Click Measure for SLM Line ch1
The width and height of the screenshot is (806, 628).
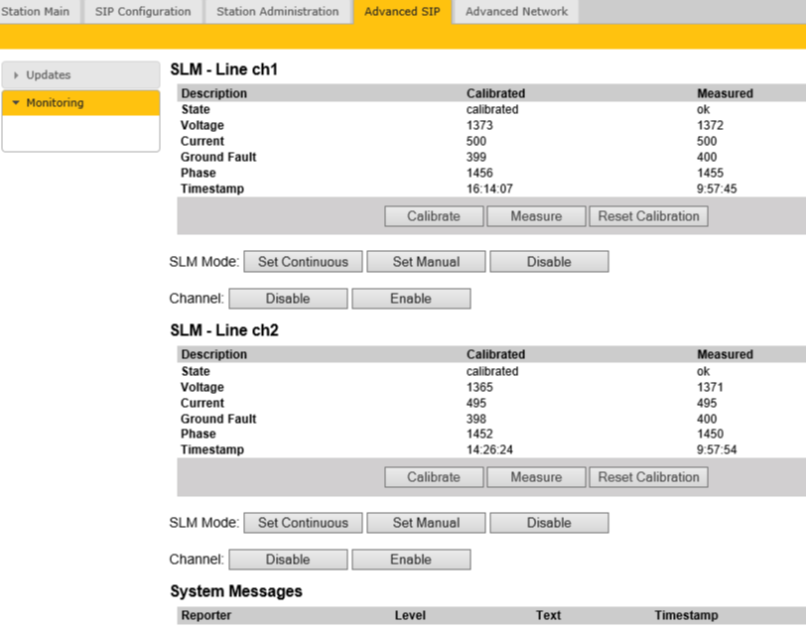(x=536, y=216)
